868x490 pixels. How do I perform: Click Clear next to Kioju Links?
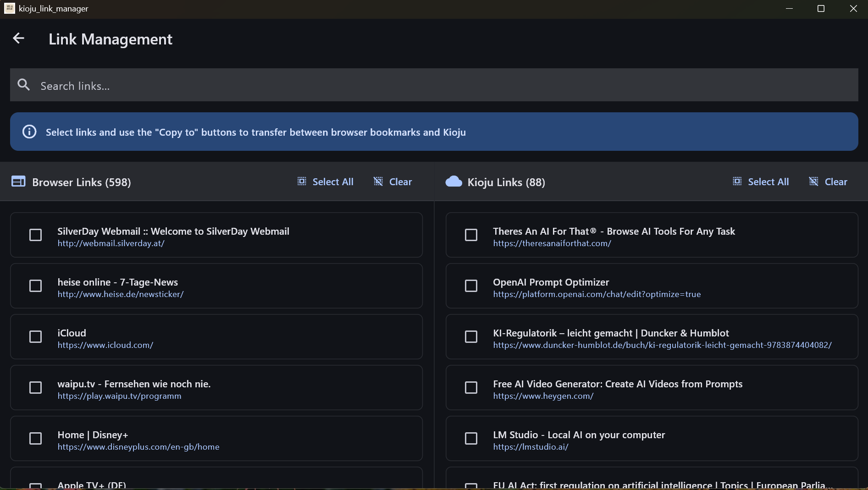[x=837, y=181]
